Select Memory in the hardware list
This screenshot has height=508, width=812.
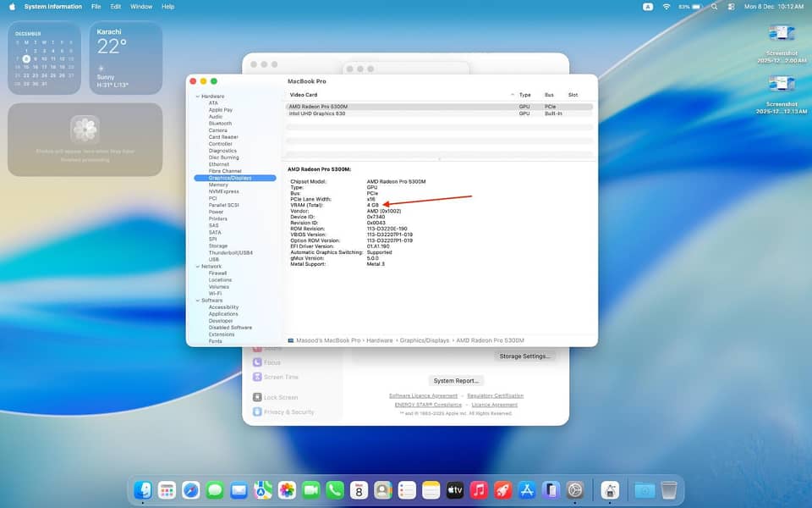click(x=218, y=185)
